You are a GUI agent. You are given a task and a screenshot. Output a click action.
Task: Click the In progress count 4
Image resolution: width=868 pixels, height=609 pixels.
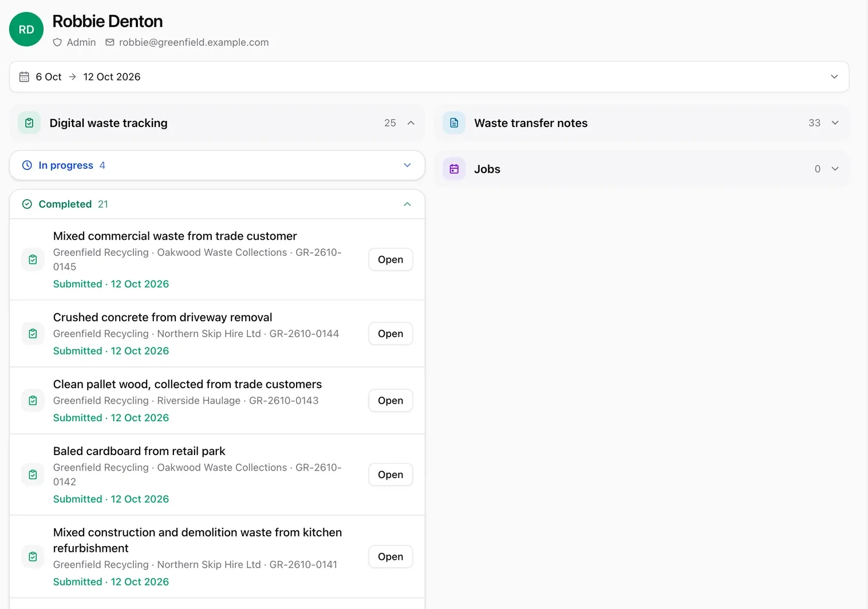tap(102, 165)
